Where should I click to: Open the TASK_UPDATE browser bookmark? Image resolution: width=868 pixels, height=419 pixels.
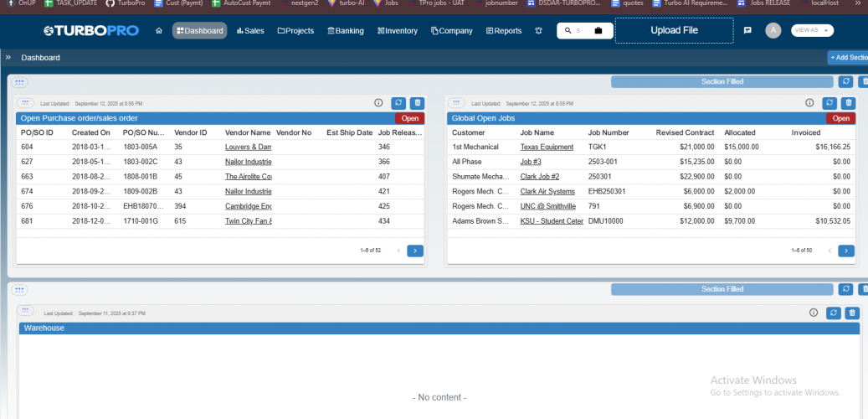(71, 3)
